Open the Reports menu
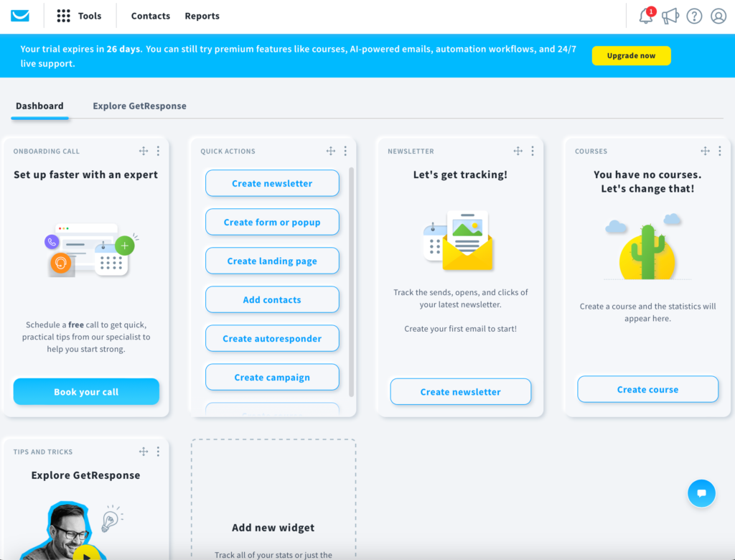Viewport: 735px width, 560px height. (x=202, y=15)
